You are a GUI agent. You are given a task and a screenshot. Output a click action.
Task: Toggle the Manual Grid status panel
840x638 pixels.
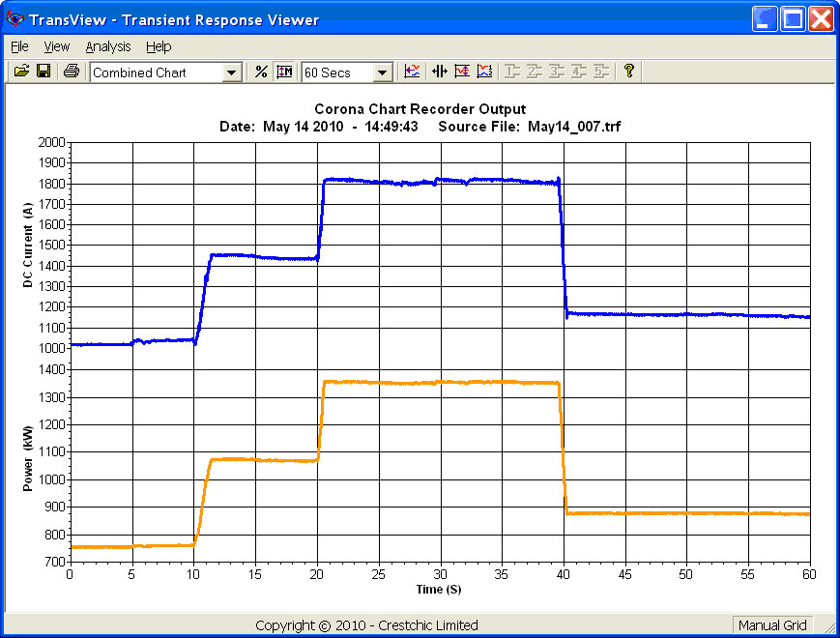click(772, 625)
